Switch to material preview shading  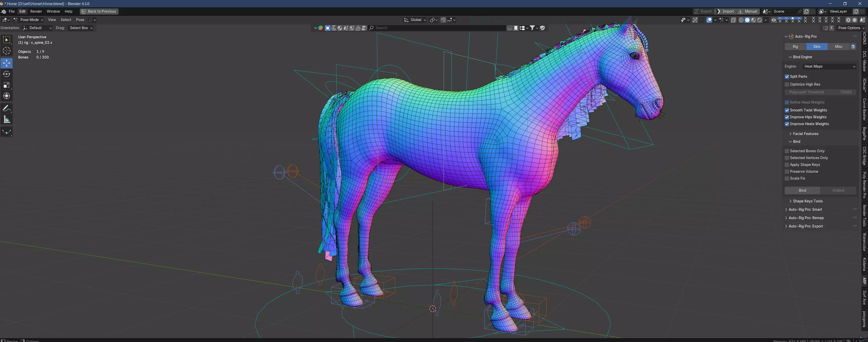click(753, 20)
